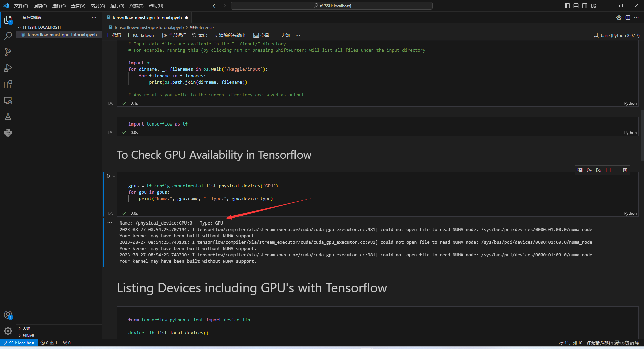Open the Remote Explorer view
The height and width of the screenshot is (349, 644).
tap(8, 100)
